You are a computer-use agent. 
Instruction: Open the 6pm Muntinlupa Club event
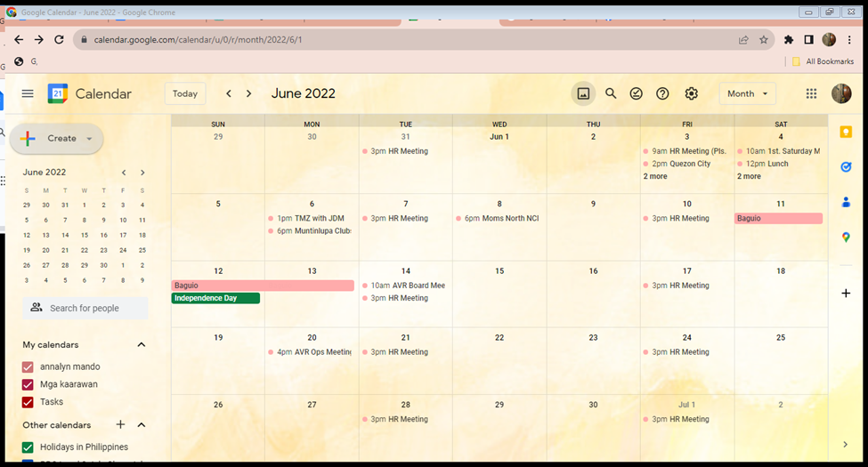[310, 230]
